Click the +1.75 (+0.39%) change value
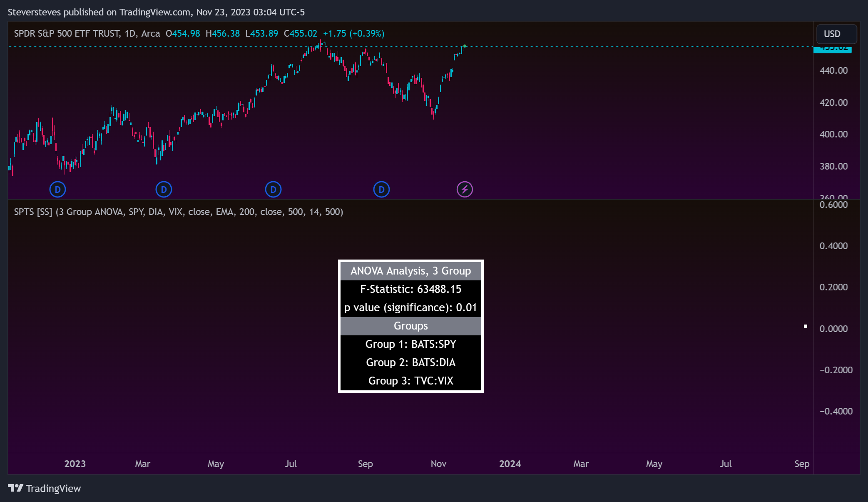The height and width of the screenshot is (502, 868). tap(354, 33)
